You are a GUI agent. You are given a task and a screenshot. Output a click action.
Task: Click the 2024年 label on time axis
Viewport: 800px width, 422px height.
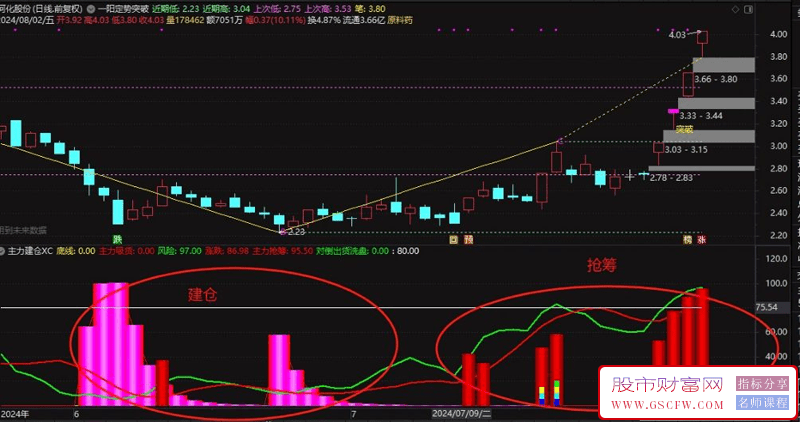[15, 414]
